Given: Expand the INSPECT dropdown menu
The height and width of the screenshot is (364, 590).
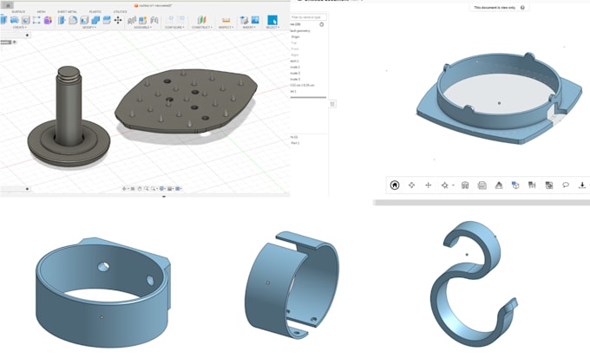Looking at the screenshot, I should pos(226,28).
